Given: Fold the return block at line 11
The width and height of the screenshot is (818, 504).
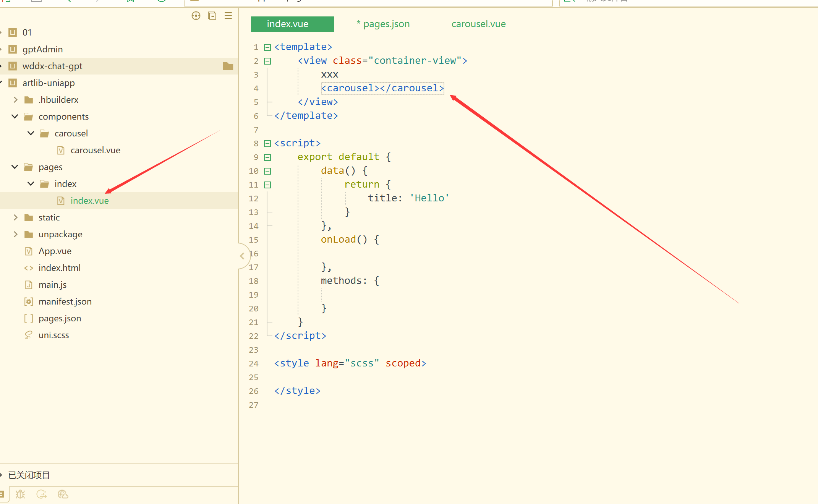Looking at the screenshot, I should pos(267,185).
